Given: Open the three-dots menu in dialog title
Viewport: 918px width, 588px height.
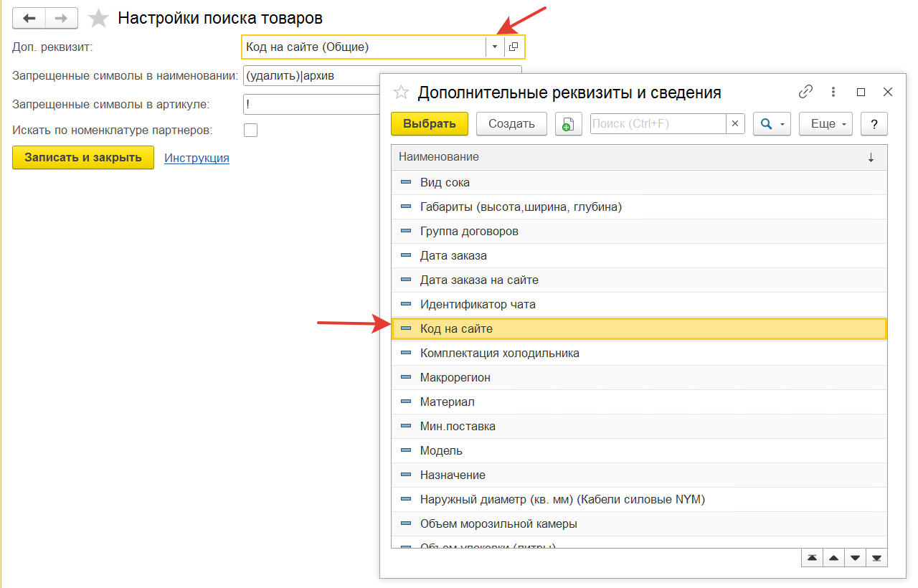Looking at the screenshot, I should coord(833,92).
